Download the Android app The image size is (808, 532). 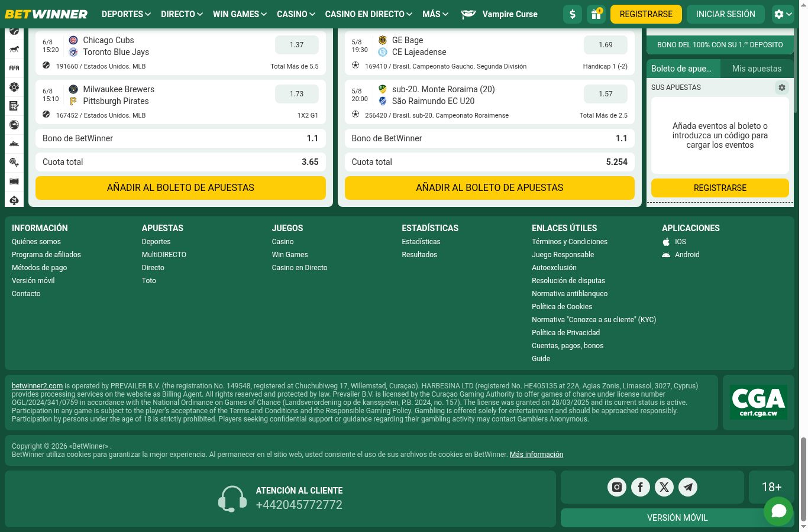(681, 255)
